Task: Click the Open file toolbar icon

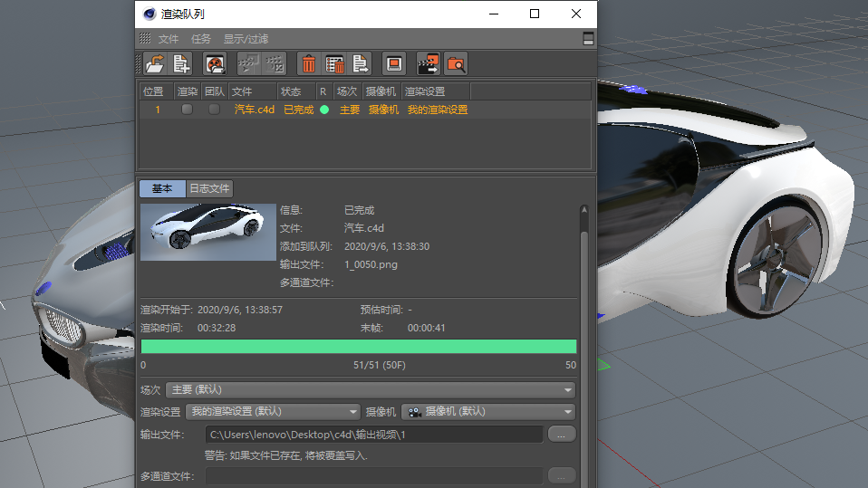Action: pos(155,64)
